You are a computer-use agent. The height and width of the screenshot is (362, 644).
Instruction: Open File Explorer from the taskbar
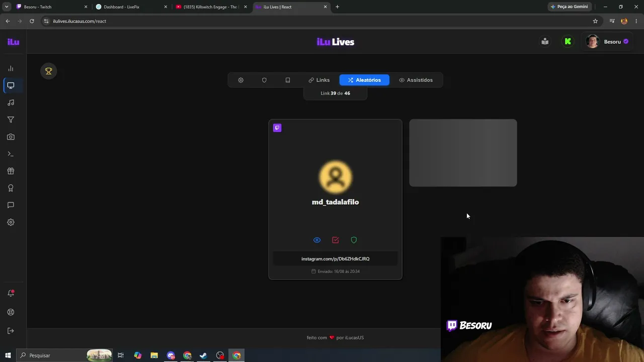click(x=154, y=355)
